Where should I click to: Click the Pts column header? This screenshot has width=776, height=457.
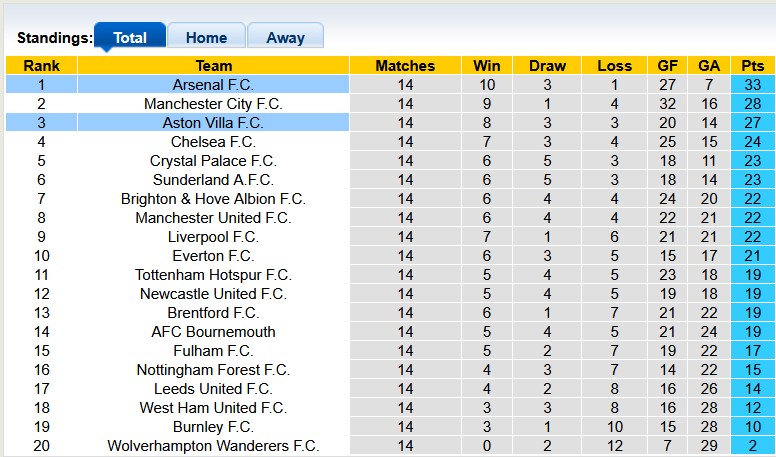(x=752, y=66)
